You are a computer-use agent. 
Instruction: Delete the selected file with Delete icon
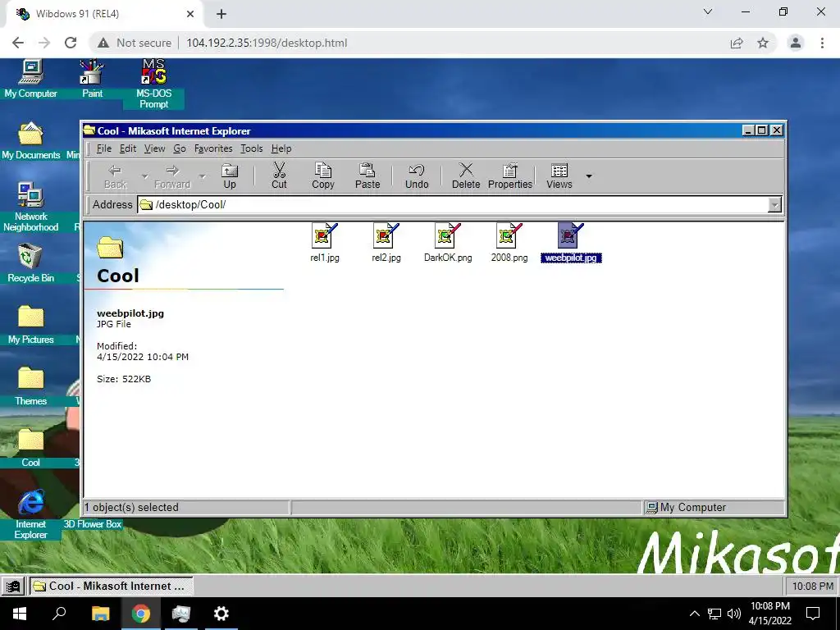(x=466, y=176)
